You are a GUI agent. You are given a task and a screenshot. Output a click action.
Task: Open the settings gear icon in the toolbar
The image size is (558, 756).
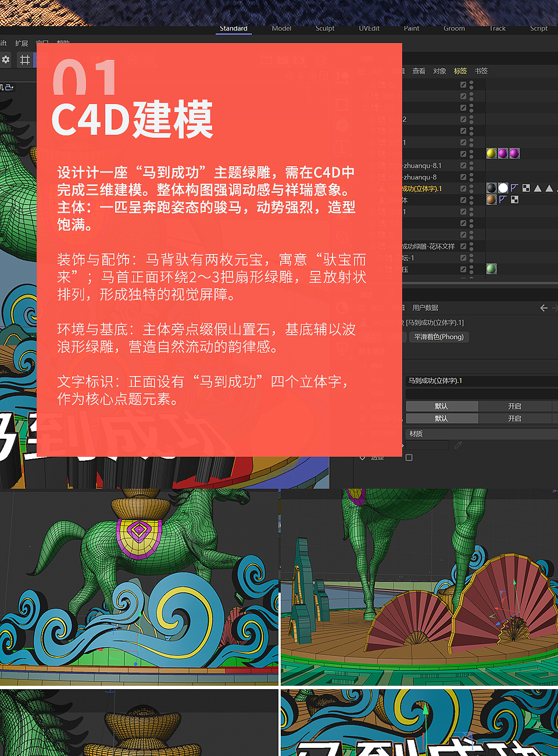click(x=6, y=60)
